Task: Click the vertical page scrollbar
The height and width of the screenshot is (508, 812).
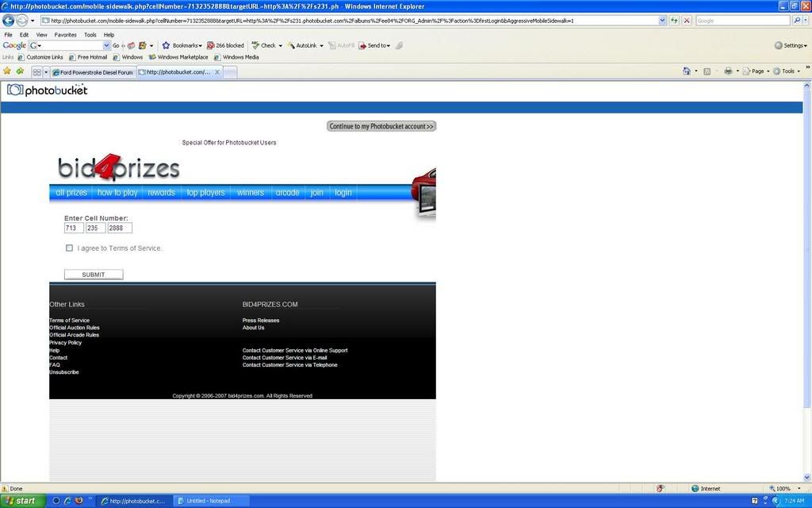Action: click(x=806, y=280)
